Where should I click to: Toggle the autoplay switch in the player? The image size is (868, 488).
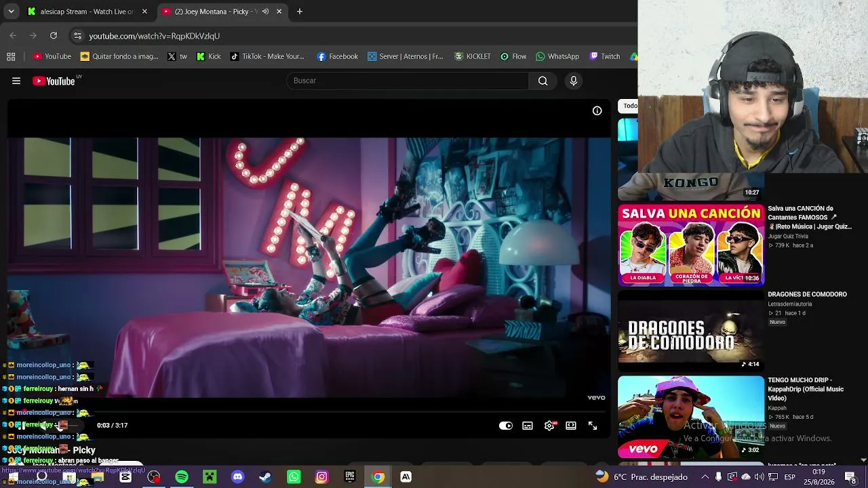click(x=506, y=426)
